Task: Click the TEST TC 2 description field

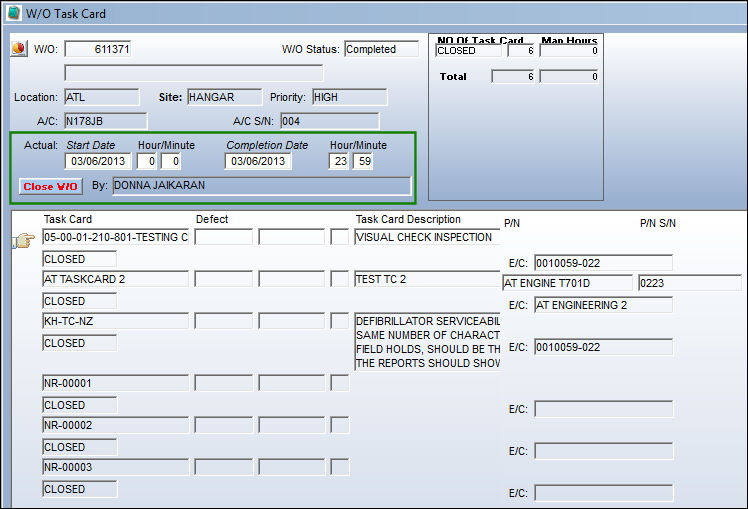Action: coord(427,279)
